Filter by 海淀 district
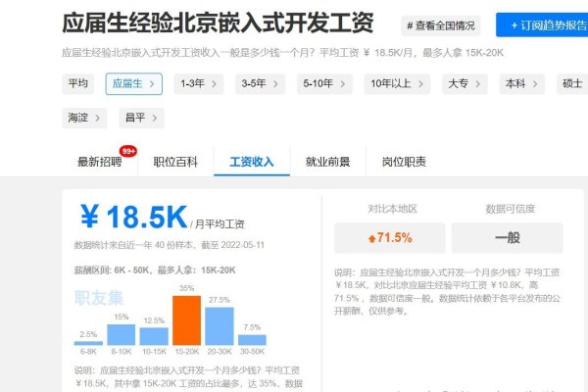The width and height of the screenshot is (588, 392). [x=84, y=118]
